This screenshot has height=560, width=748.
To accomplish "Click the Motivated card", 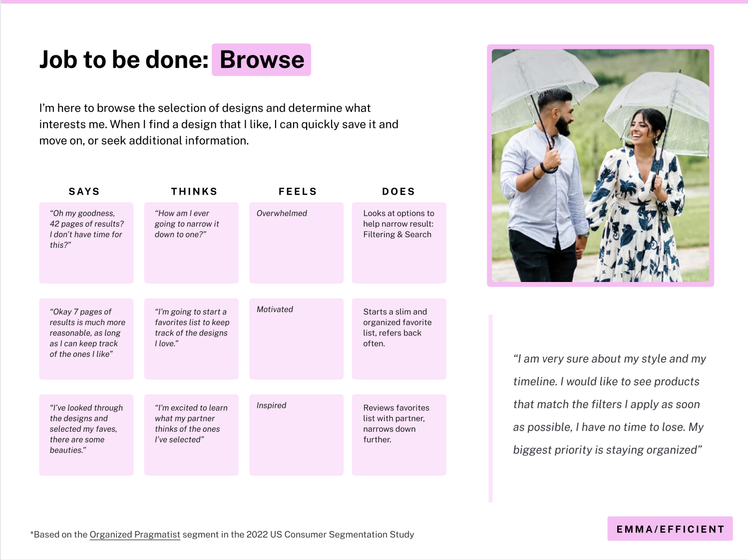I will coord(297,339).
